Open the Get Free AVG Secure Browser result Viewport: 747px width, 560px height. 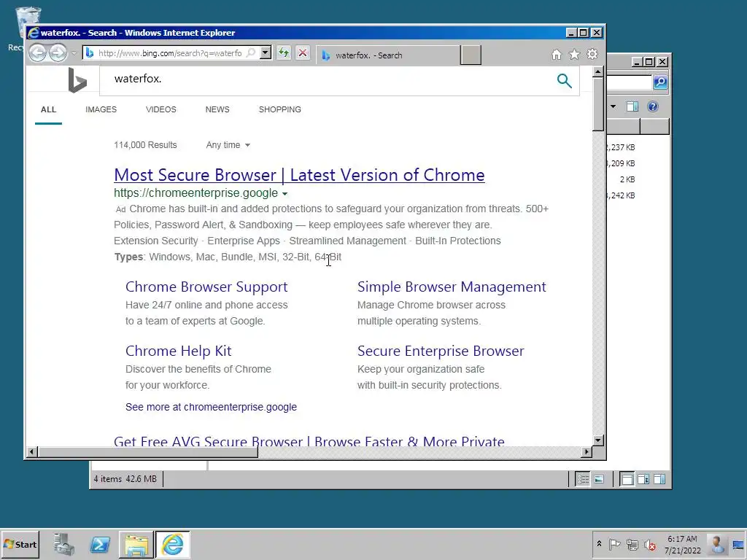coord(309,441)
